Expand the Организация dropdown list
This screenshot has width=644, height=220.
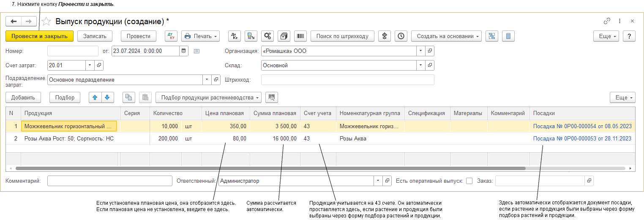click(x=420, y=51)
